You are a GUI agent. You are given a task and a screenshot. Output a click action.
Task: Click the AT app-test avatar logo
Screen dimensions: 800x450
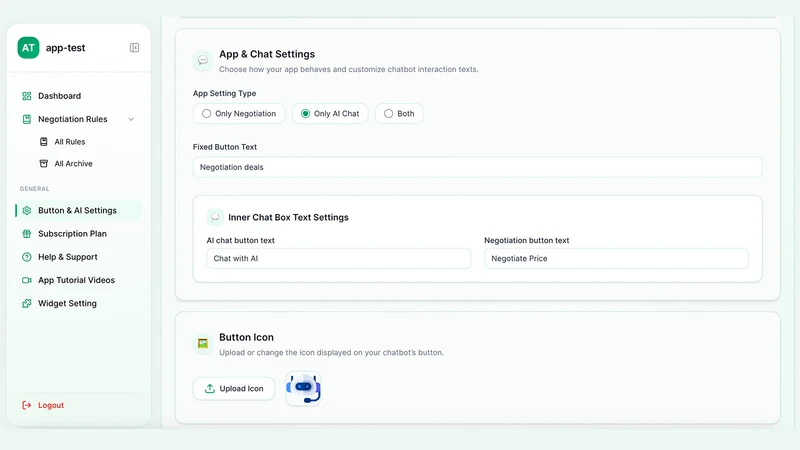click(28, 48)
